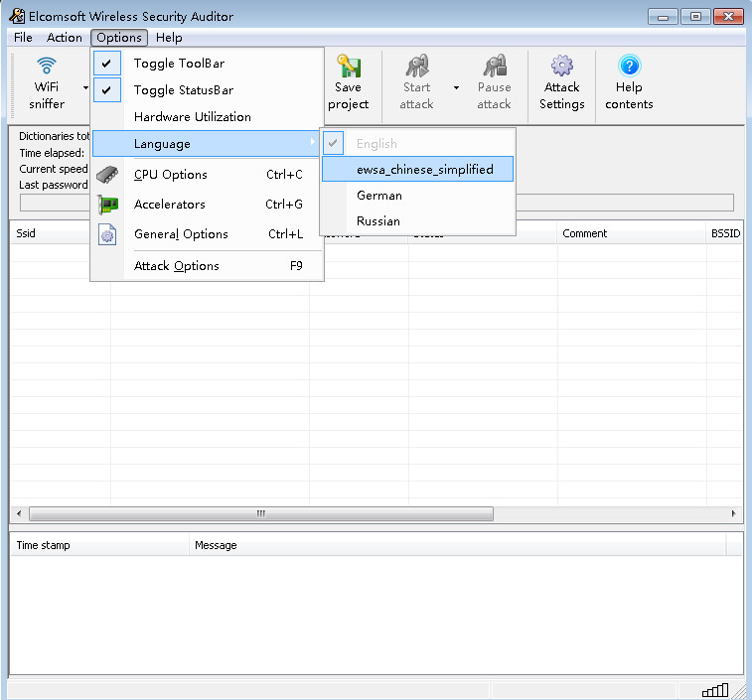Click the signal strength bars in the status bar

pos(715,690)
